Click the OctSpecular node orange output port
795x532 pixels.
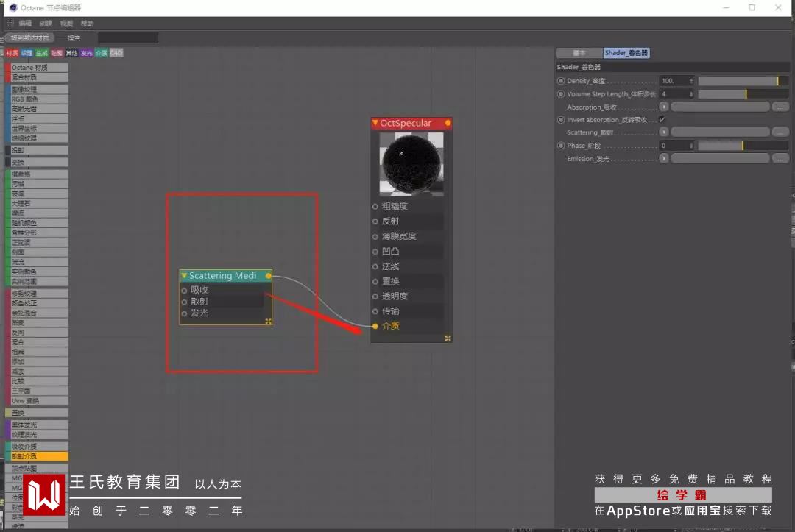pyautogui.click(x=448, y=123)
